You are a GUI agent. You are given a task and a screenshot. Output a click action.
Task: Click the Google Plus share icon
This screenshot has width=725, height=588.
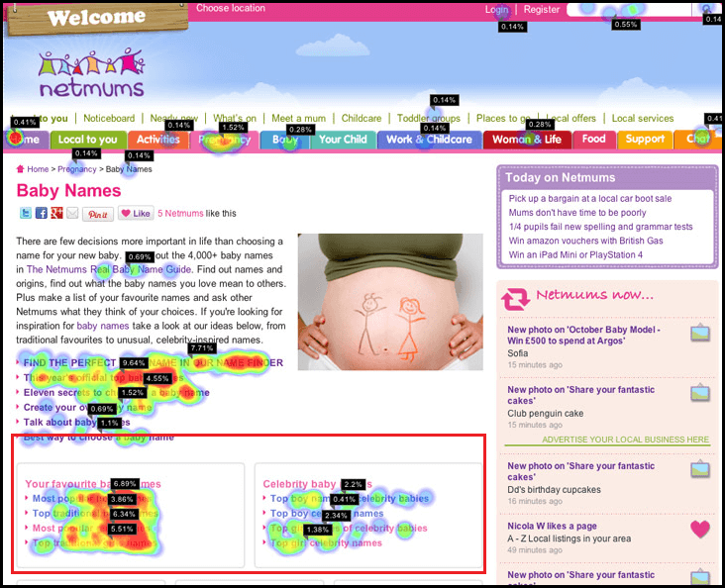tap(56, 213)
